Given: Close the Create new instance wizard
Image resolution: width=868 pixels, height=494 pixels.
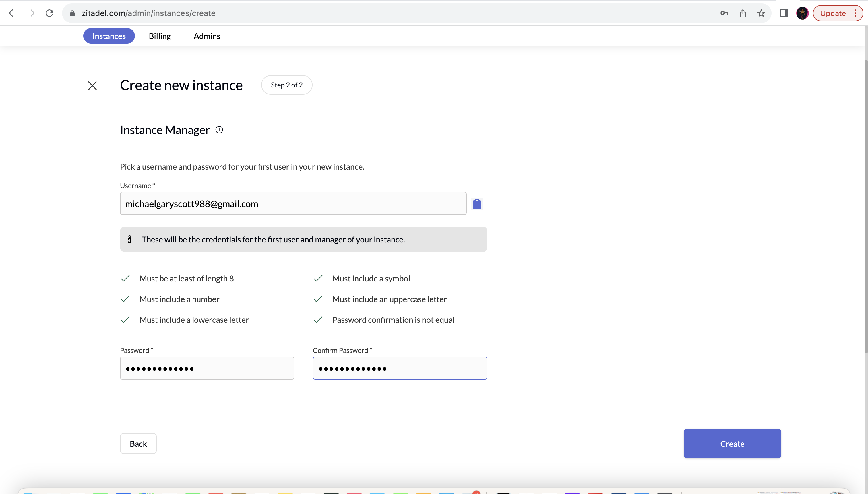Looking at the screenshot, I should pyautogui.click(x=92, y=85).
